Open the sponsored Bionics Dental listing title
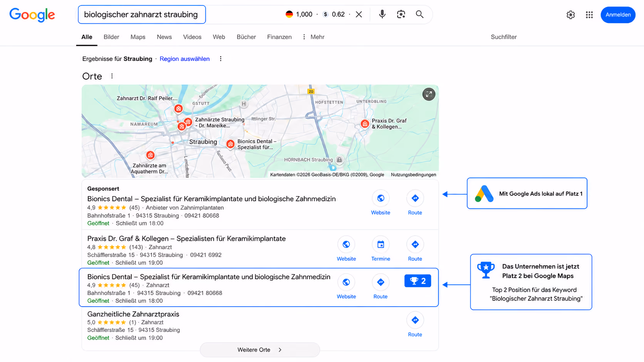 click(x=211, y=199)
